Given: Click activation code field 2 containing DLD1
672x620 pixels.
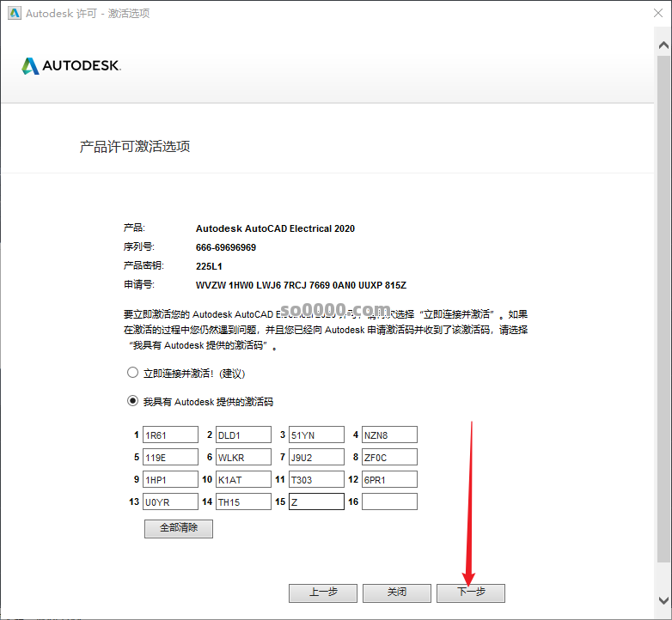Looking at the screenshot, I should (243, 435).
